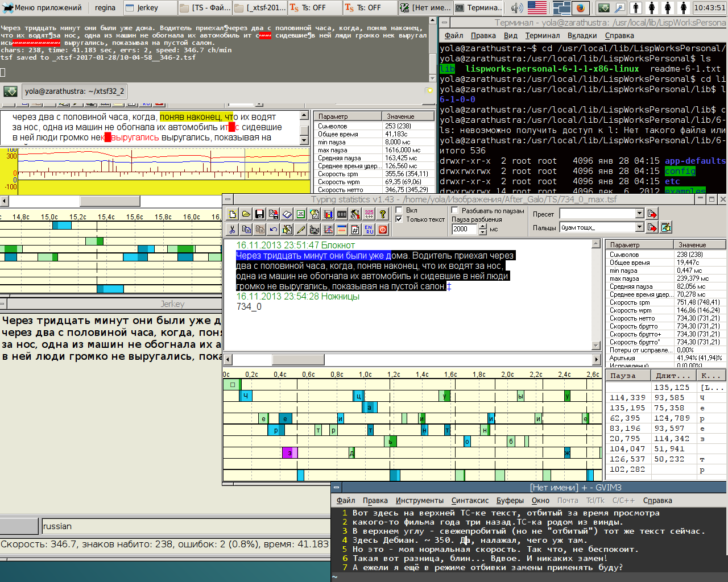This screenshot has width=728, height=582.
Task: Click the yellow question mark help icon
Action: point(383,214)
